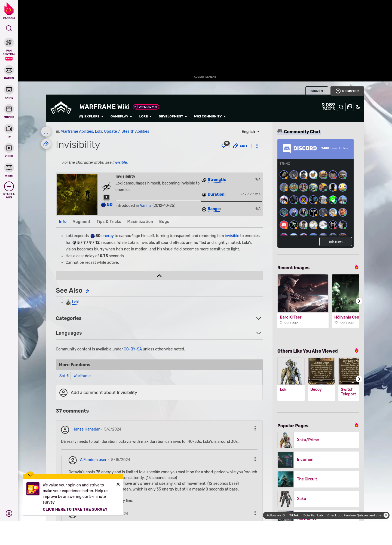The width and height of the screenshot is (392, 545).
Task: Close the survey popup
Action: click(x=118, y=484)
